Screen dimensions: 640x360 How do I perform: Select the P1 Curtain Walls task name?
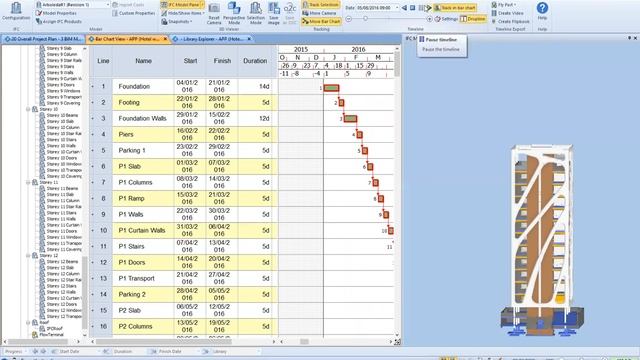point(142,231)
